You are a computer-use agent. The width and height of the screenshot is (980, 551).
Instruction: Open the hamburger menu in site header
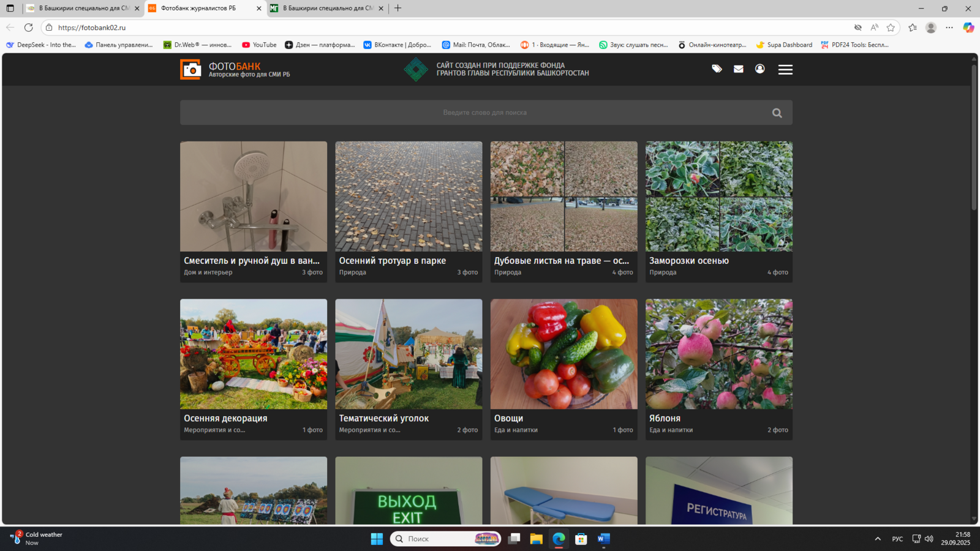coord(785,70)
